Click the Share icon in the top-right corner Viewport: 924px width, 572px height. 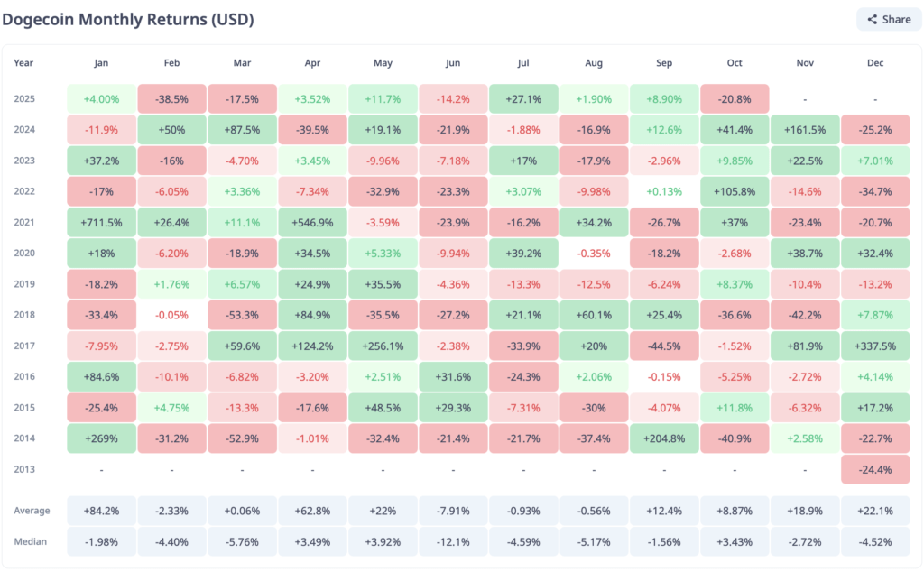point(872,19)
